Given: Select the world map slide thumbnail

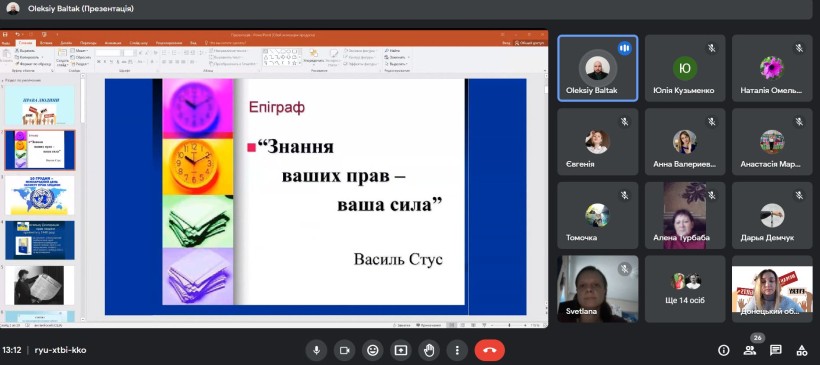Looking at the screenshot, I should click(40, 195).
